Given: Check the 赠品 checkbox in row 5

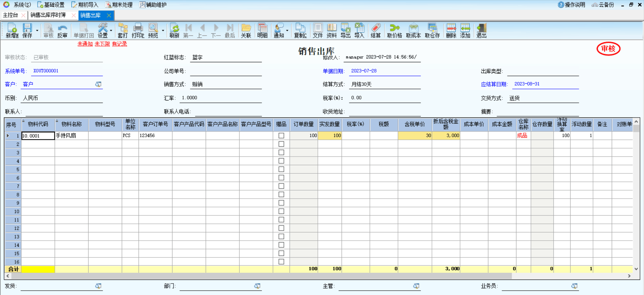Looking at the screenshot, I should tap(281, 169).
